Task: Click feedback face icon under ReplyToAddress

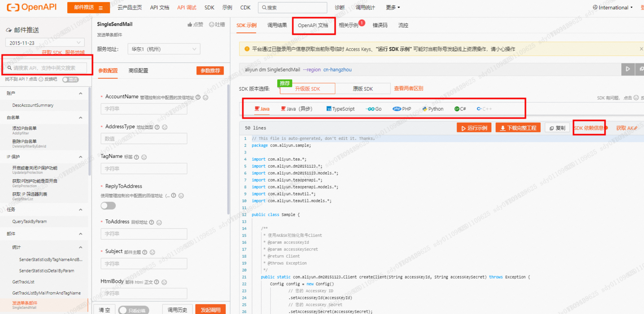Action: pos(181,195)
